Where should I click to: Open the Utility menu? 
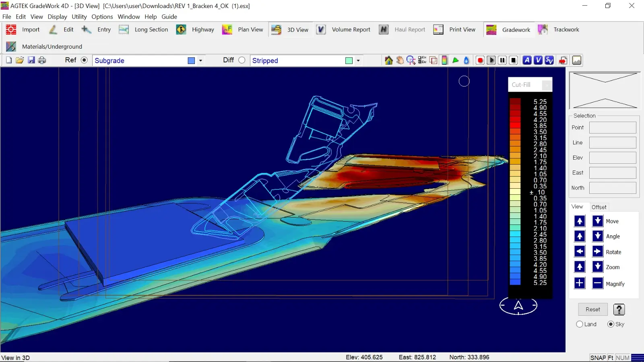(79, 17)
